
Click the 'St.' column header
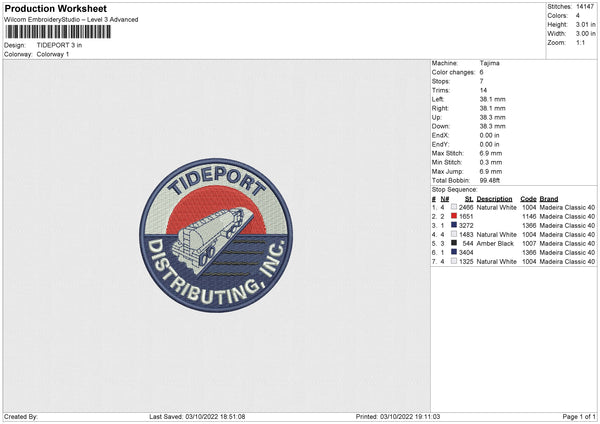[469, 199]
